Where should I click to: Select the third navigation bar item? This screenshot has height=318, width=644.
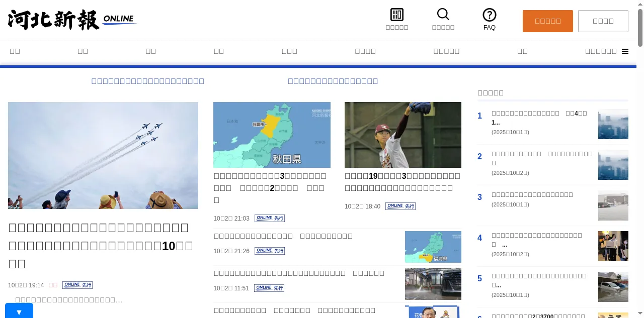tap(151, 51)
